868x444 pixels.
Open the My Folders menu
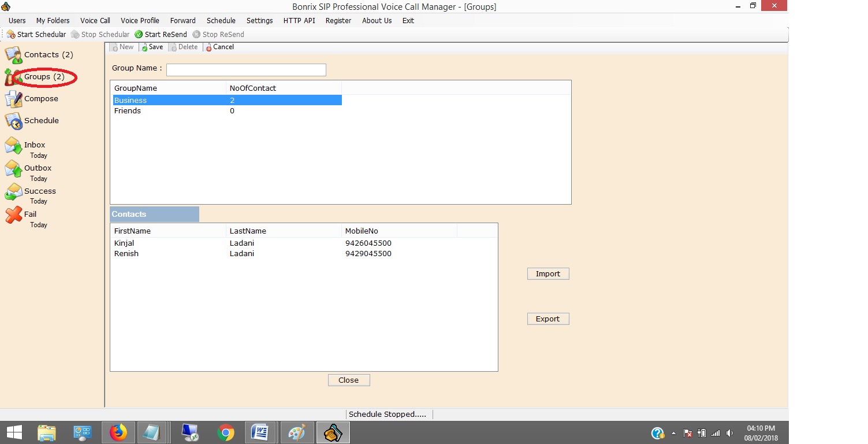(53, 21)
